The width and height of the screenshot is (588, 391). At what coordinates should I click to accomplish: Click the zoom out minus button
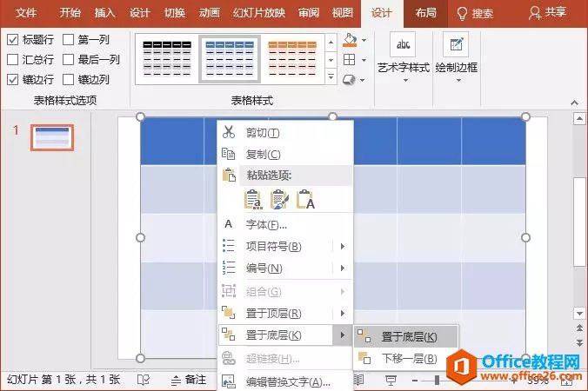tap(415, 381)
